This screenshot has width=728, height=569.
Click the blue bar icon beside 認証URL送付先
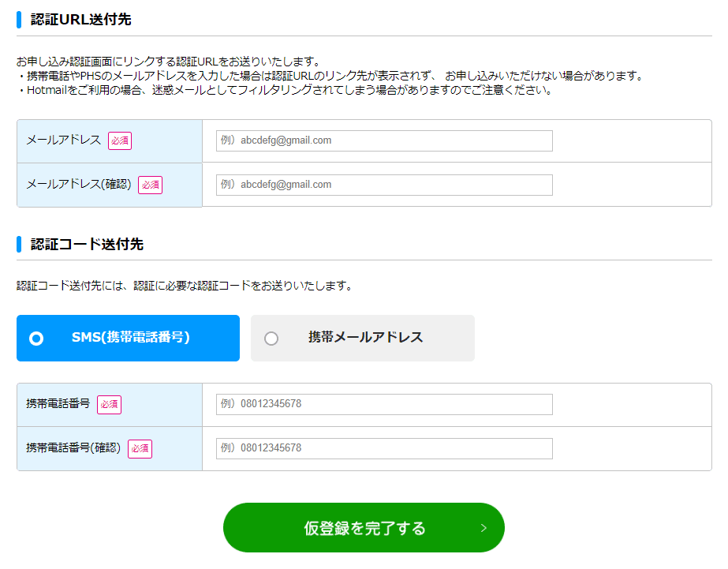(x=19, y=20)
